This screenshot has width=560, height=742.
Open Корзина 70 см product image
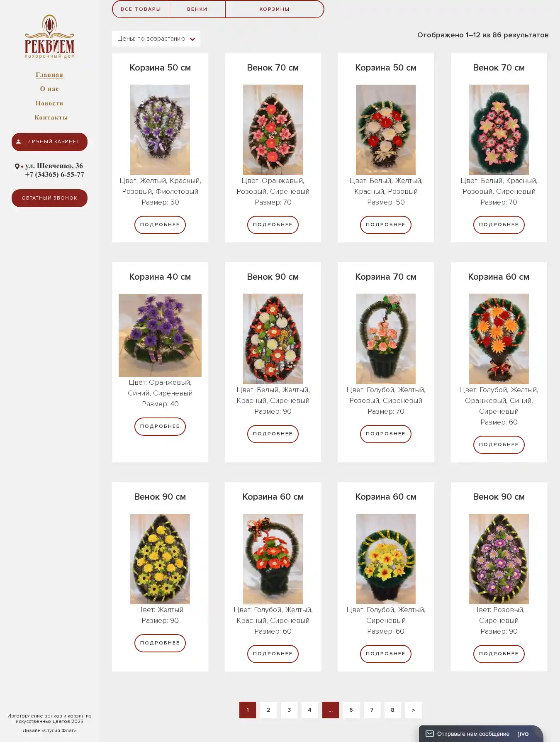[x=386, y=339]
